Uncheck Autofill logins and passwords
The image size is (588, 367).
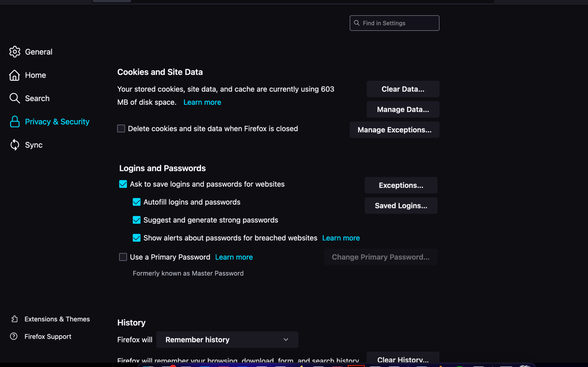(x=136, y=202)
